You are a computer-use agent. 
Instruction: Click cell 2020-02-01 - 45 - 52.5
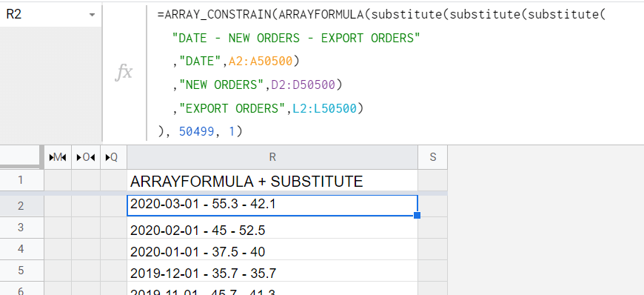click(x=272, y=228)
